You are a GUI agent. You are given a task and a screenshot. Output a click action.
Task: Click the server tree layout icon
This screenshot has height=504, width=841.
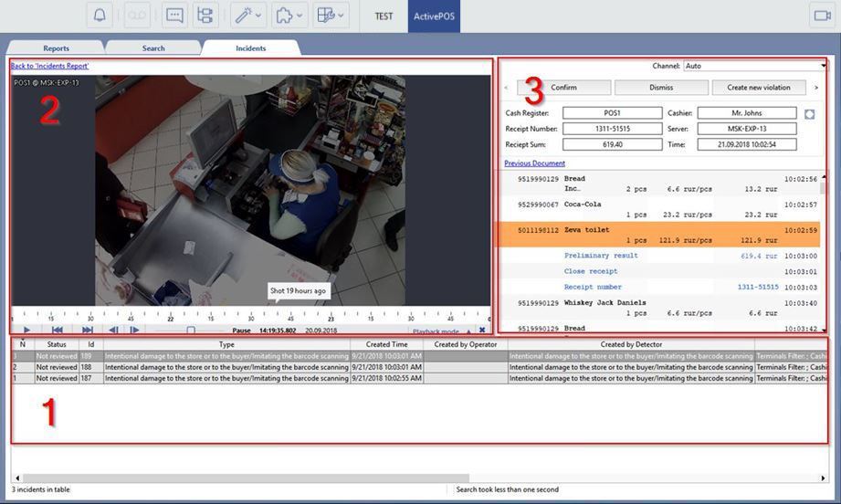(x=205, y=16)
